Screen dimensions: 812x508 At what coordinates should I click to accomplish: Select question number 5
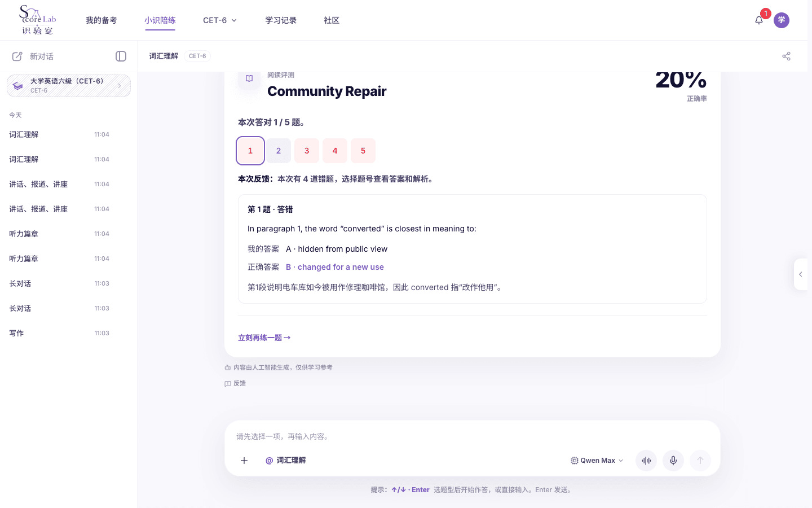363,151
